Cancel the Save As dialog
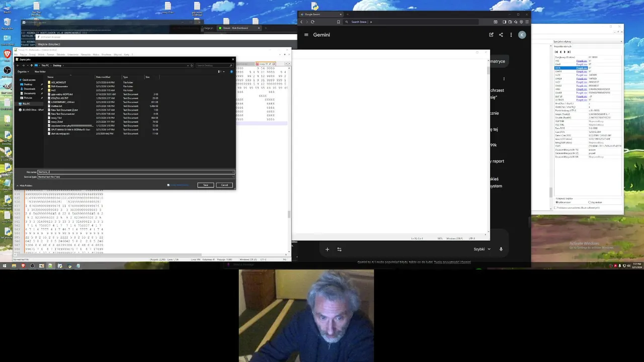This screenshot has width=644, height=362. pos(224,185)
